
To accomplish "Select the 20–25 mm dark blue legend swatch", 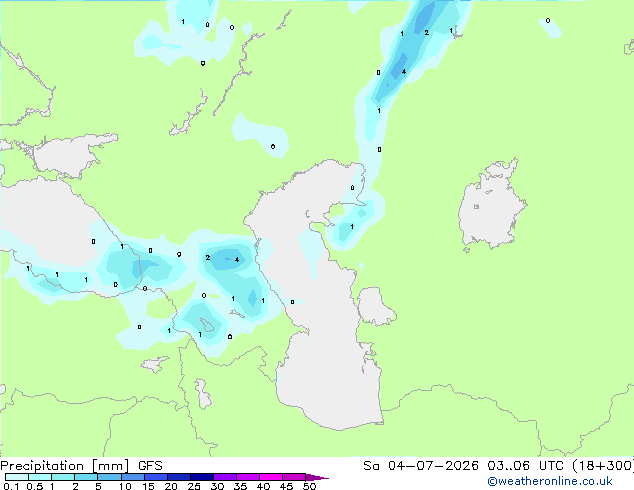I will tap(178, 477).
